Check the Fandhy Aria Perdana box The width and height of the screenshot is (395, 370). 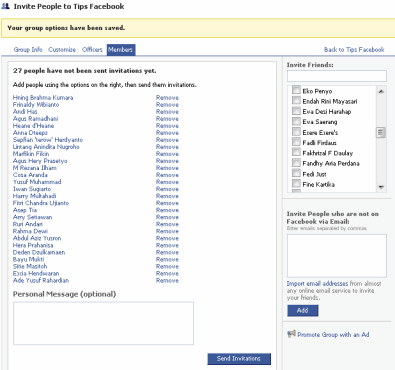pos(296,163)
